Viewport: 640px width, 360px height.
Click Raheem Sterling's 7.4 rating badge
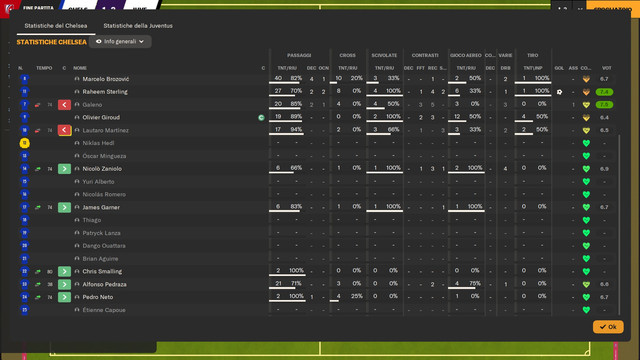tap(604, 92)
